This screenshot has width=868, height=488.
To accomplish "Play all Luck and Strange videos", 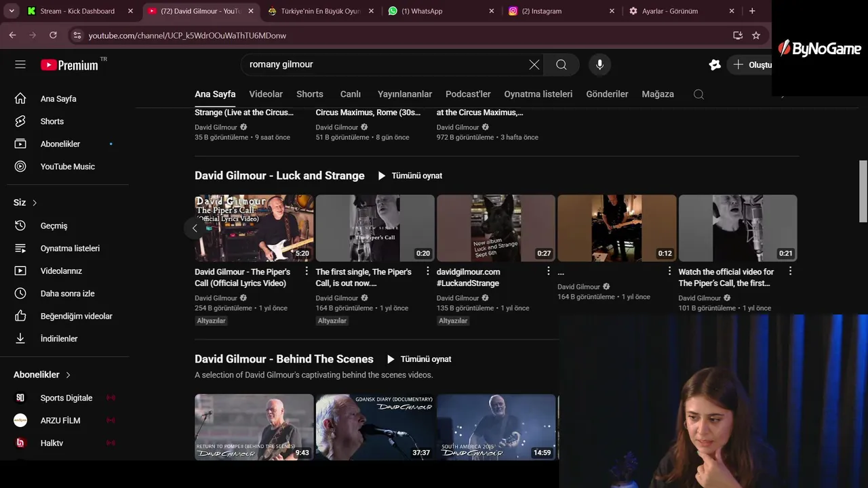I will pyautogui.click(x=410, y=176).
